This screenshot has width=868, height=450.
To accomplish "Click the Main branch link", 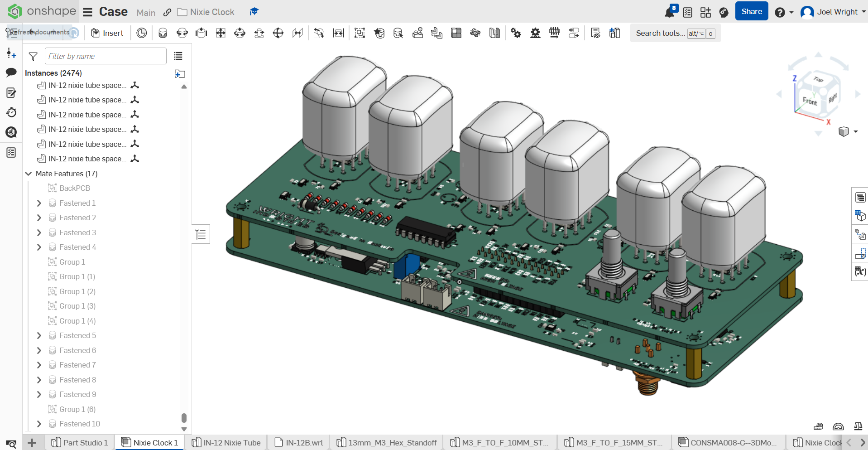I will (x=146, y=13).
